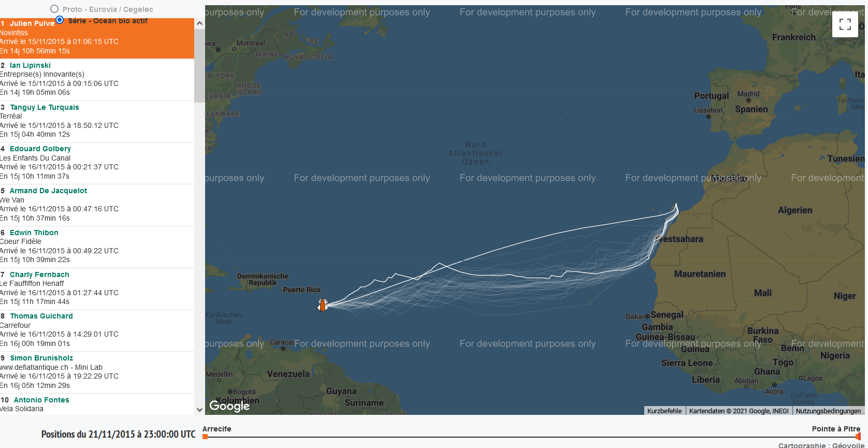
Task: Click boat name Le Fauffiffon Henaff
Action: click(32, 283)
